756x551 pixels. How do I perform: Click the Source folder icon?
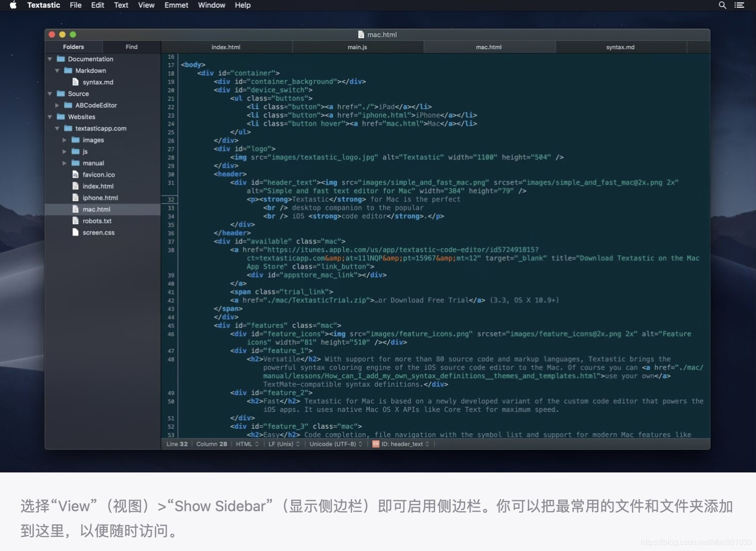coord(61,94)
